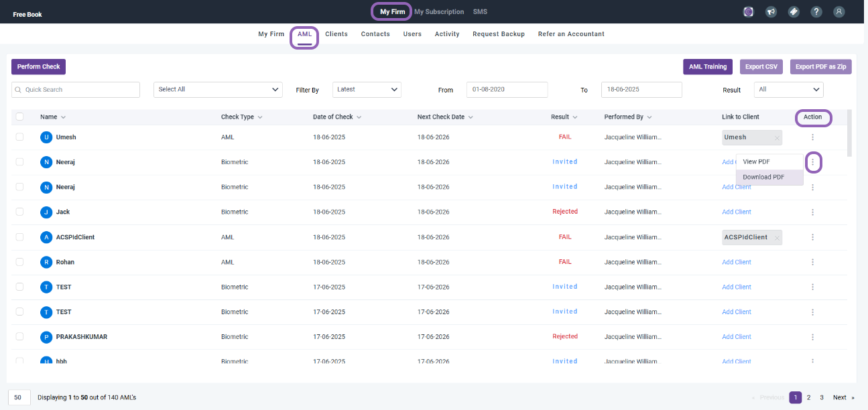
Task: Open three-dot action menu for Rohan
Action: [812, 263]
